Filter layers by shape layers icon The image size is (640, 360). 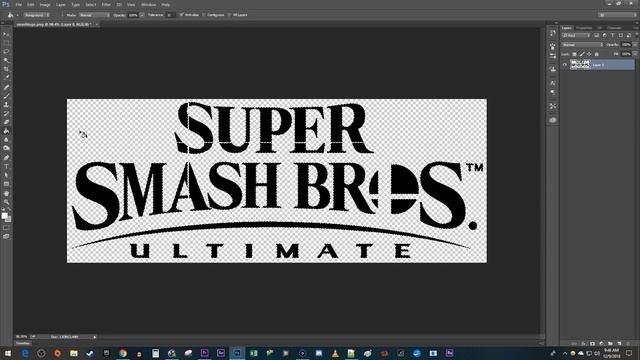point(621,36)
